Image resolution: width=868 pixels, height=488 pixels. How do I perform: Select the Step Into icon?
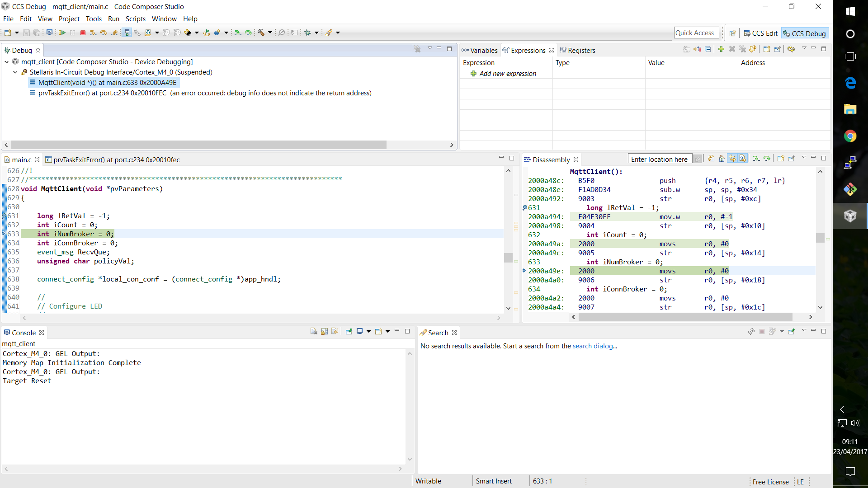pyautogui.click(x=93, y=32)
